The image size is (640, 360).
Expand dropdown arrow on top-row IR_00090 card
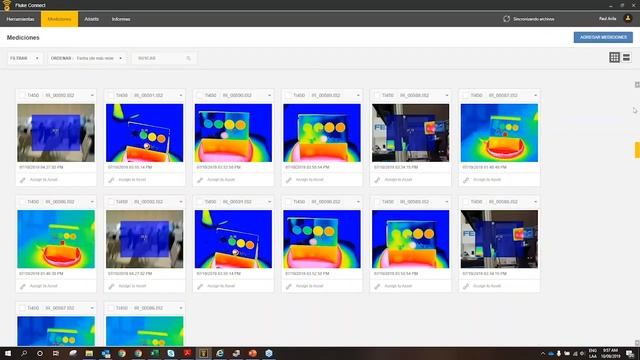[269, 96]
